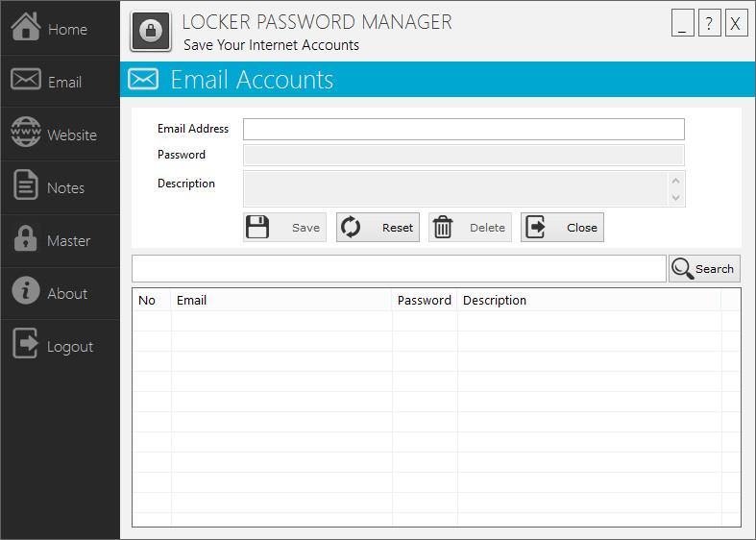Click the 'Email Address' field label
The height and width of the screenshot is (540, 756).
tap(193, 129)
